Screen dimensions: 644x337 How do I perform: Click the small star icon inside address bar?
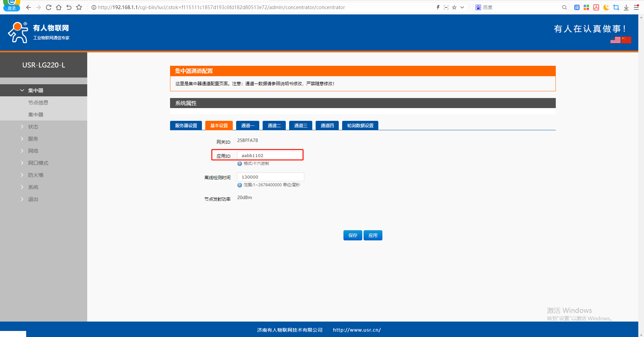click(454, 7)
